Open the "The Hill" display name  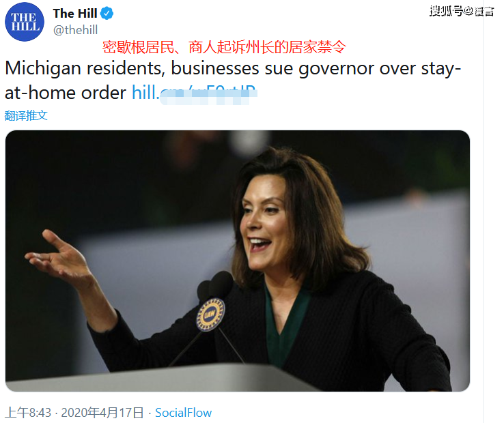click(75, 14)
